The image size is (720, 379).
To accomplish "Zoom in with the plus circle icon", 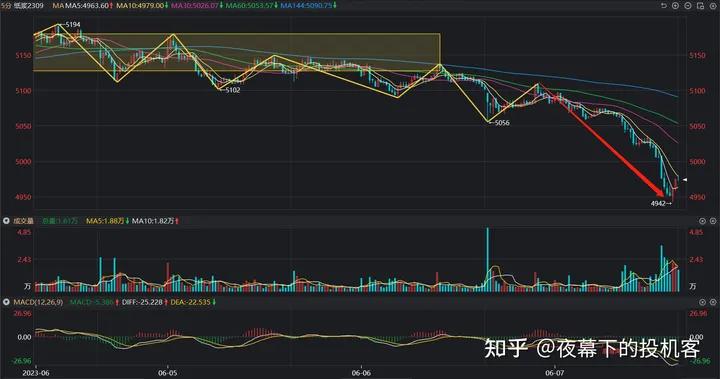I will 675,6.
